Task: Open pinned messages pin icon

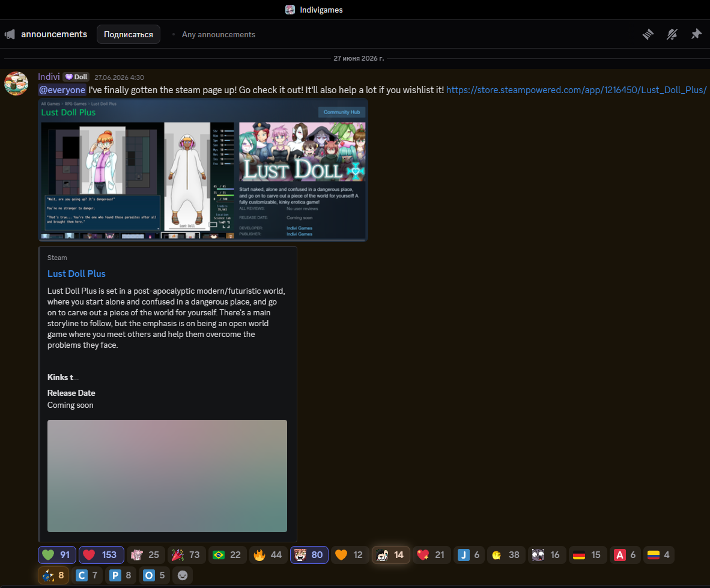Action: [696, 34]
